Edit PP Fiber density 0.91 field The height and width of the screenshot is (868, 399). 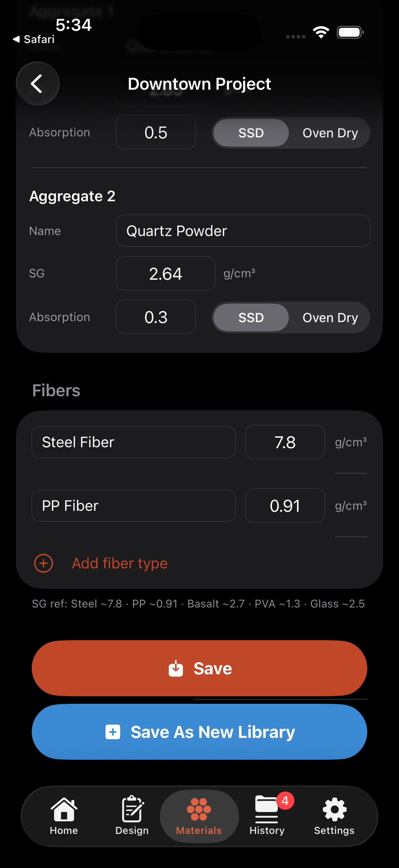[285, 506]
